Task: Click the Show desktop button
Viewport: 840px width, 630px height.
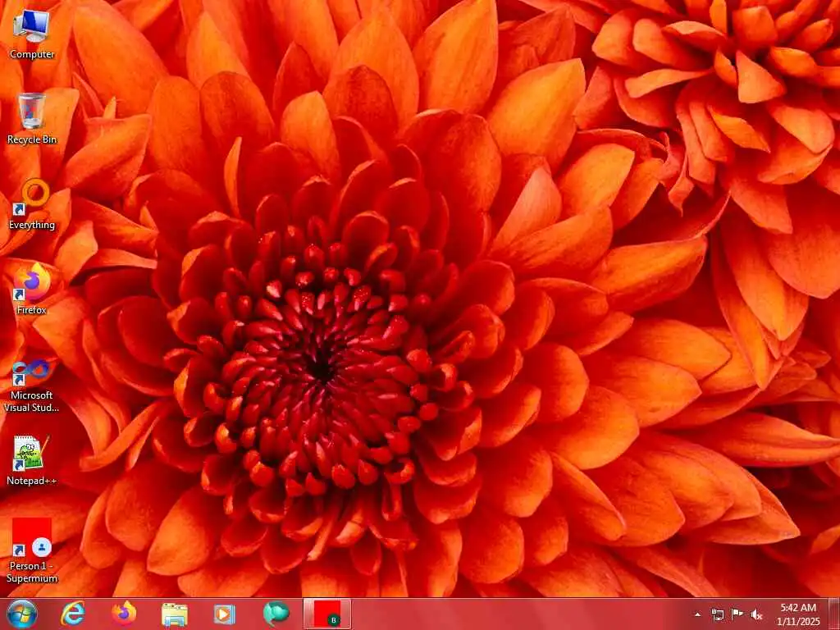Action: (834, 614)
